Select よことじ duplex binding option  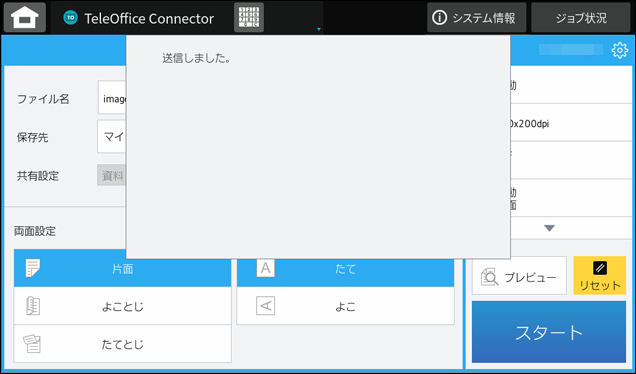(x=122, y=306)
